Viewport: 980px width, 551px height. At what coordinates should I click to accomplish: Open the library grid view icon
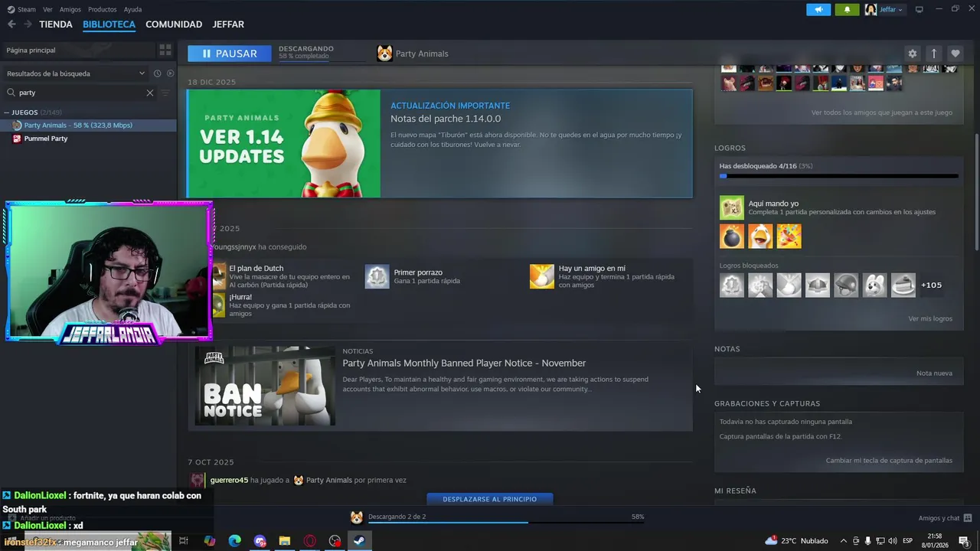point(165,50)
